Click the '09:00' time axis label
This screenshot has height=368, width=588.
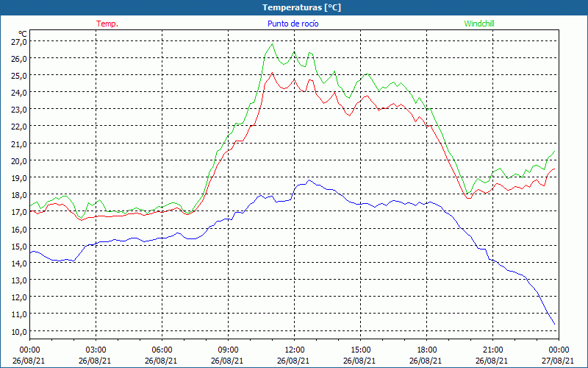[x=228, y=350]
